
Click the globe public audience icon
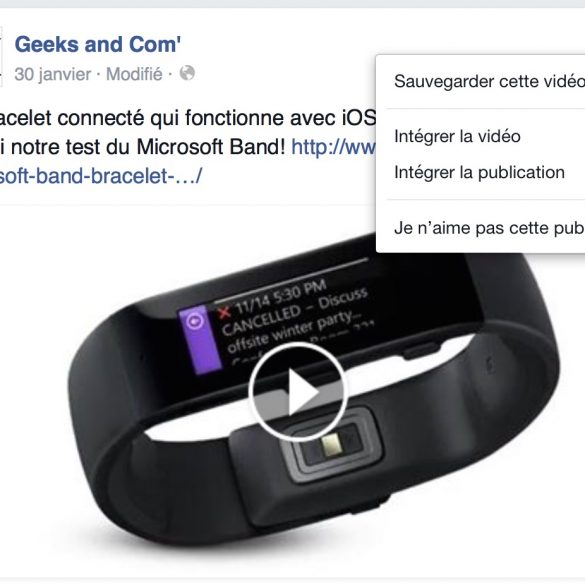tap(187, 73)
